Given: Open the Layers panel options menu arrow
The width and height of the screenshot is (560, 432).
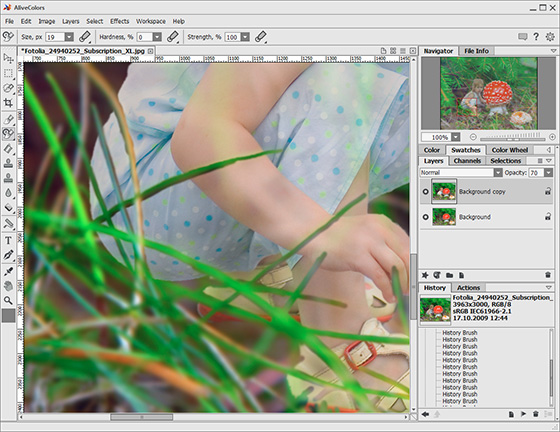Looking at the screenshot, I should (x=549, y=161).
